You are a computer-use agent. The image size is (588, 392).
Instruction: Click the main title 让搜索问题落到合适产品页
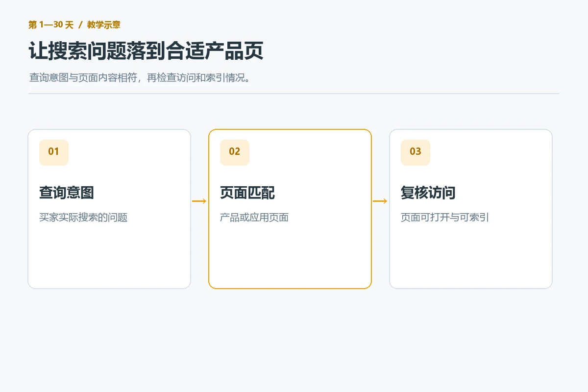pyautogui.click(x=146, y=51)
